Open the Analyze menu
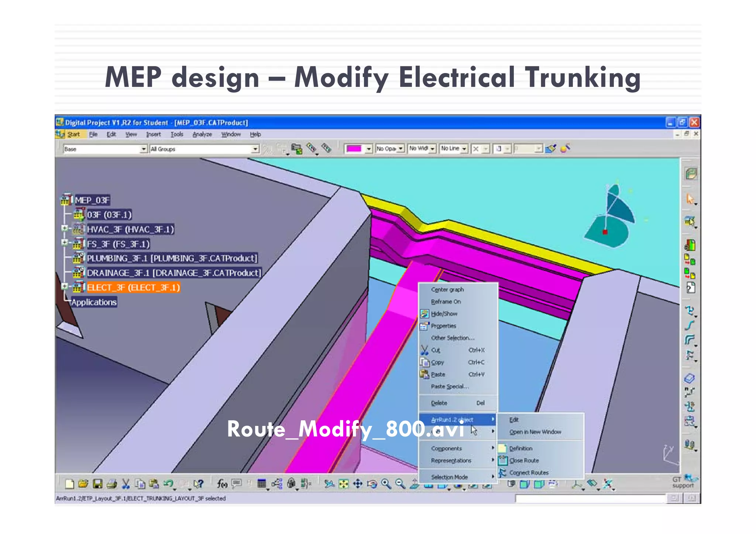Viewport: 756px width, 534px height. click(x=202, y=134)
